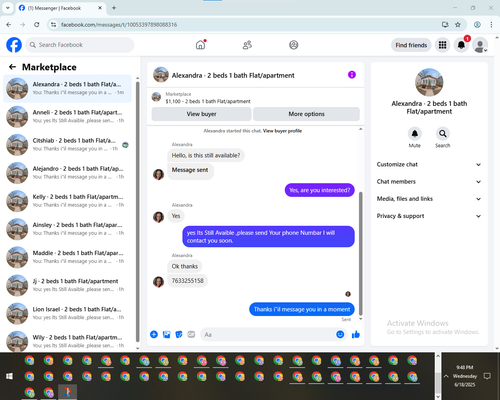Screen dimensions: 500x400
Task: Click the 'Ok thanks' message
Action: [185, 266]
